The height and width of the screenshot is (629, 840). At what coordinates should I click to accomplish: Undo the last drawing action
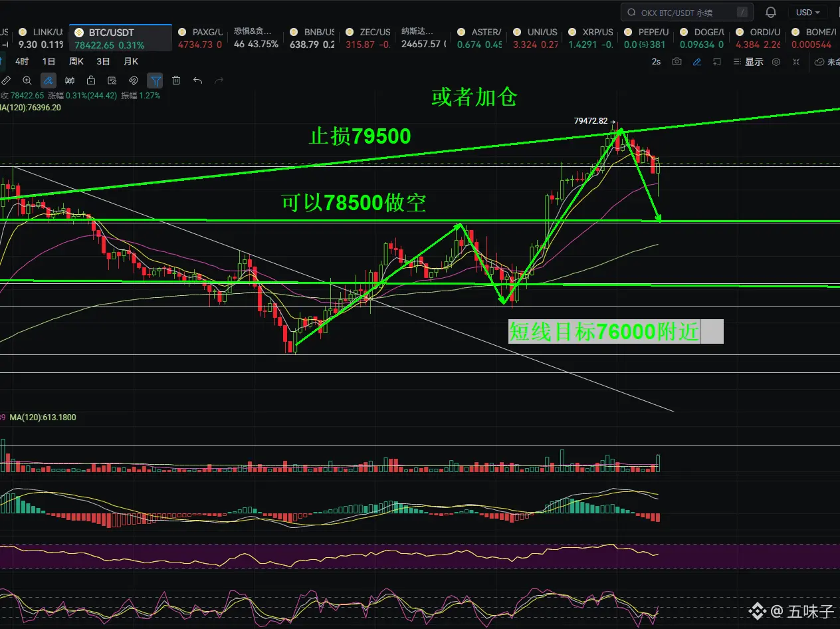pyautogui.click(x=197, y=80)
